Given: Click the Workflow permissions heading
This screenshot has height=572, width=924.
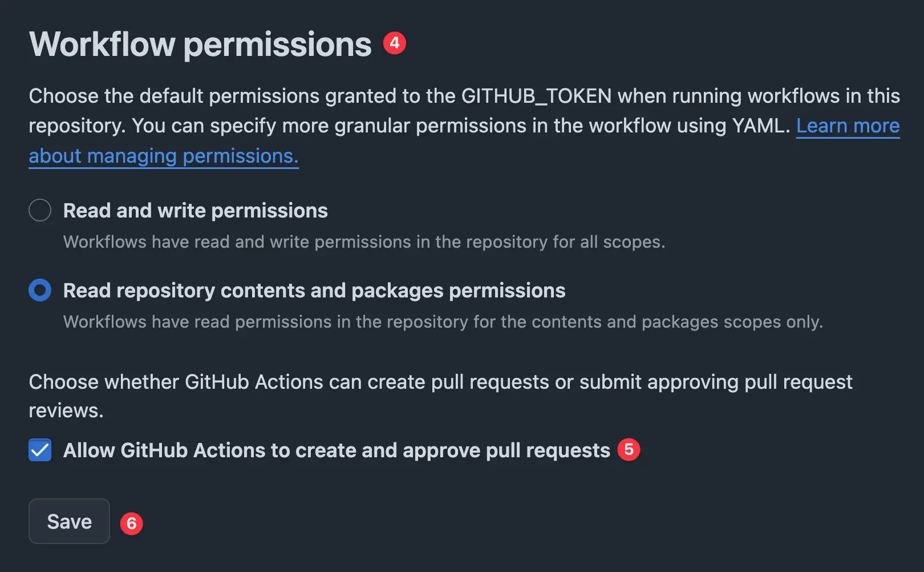Looking at the screenshot, I should 200,45.
